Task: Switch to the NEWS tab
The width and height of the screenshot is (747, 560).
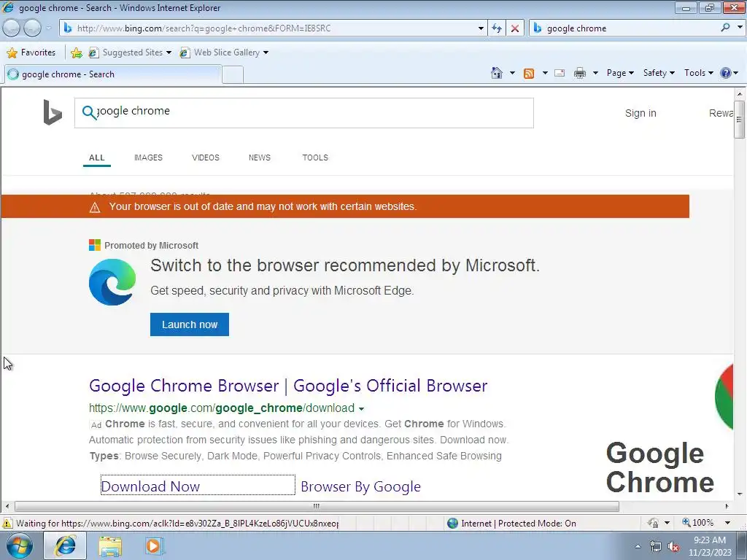Action: [259, 157]
